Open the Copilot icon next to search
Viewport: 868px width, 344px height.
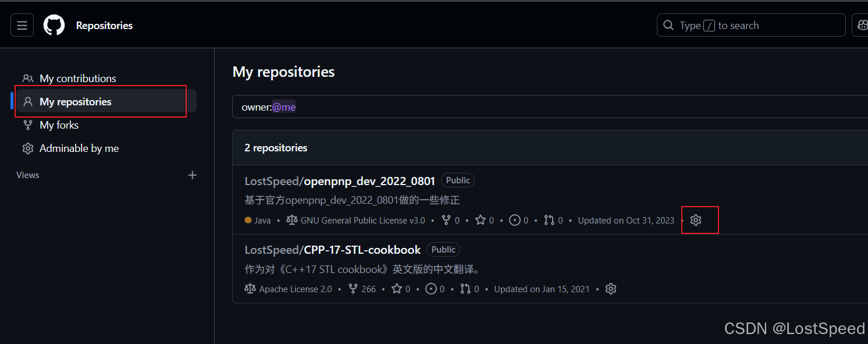coord(861,26)
